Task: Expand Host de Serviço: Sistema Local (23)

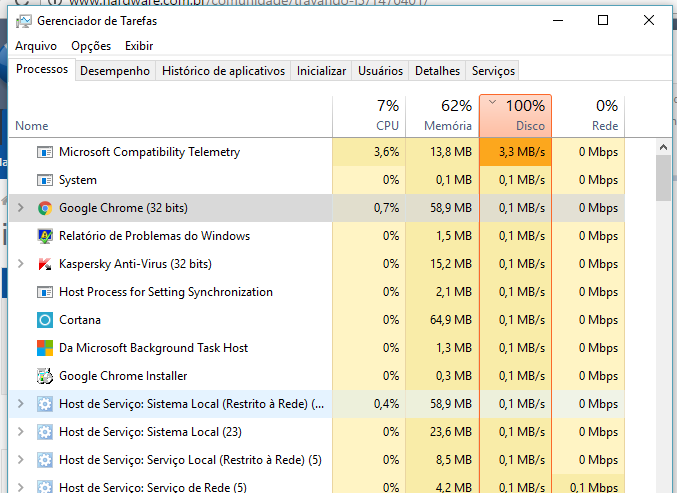Action: [x=21, y=431]
